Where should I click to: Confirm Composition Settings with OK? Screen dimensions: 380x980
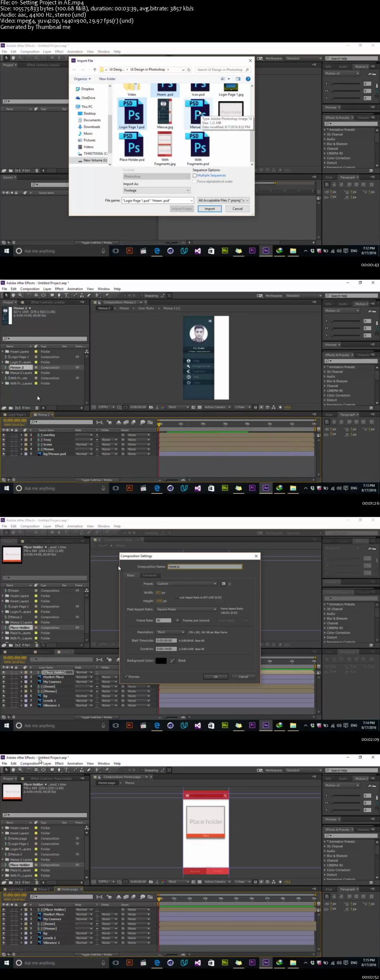[216, 677]
